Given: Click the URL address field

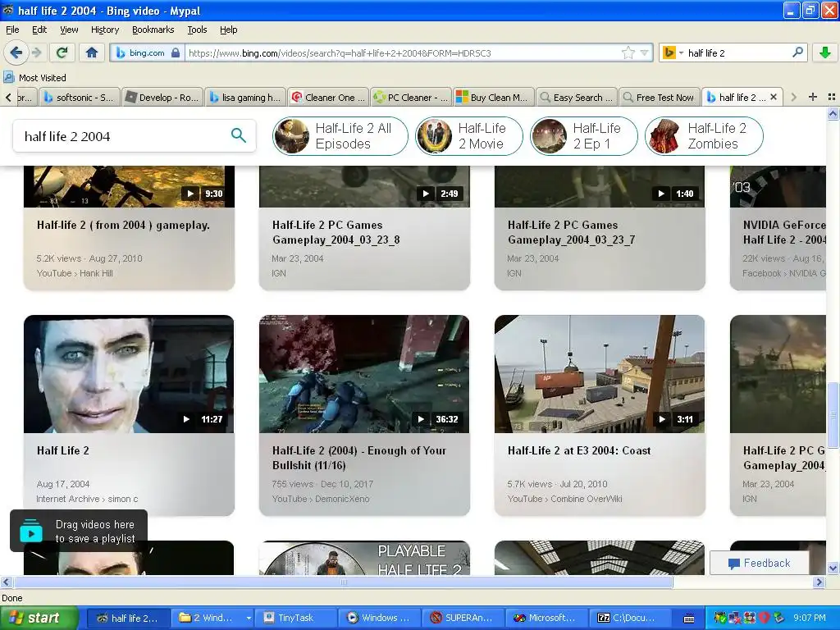Looking at the screenshot, I should point(402,52).
